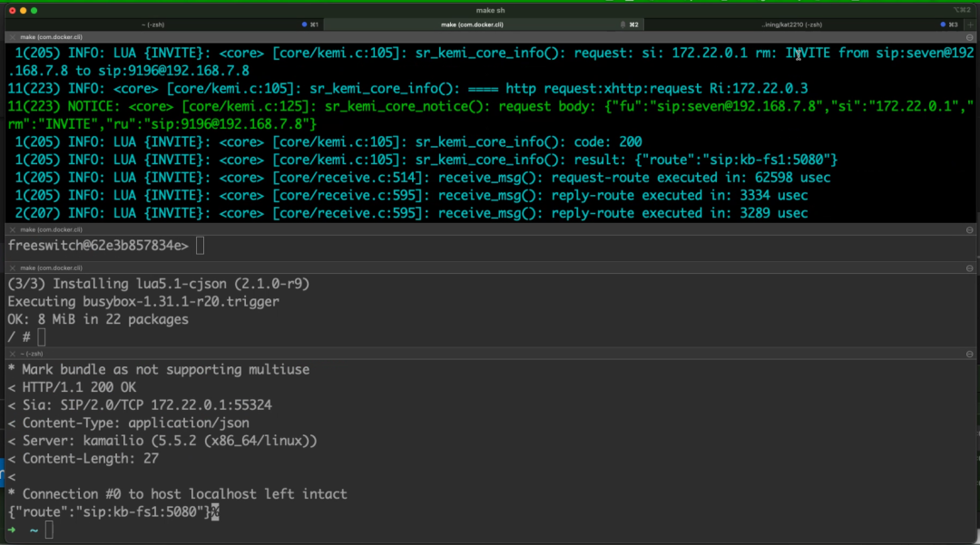
Task: Close the top Kamailio log pane
Action: pos(10,37)
